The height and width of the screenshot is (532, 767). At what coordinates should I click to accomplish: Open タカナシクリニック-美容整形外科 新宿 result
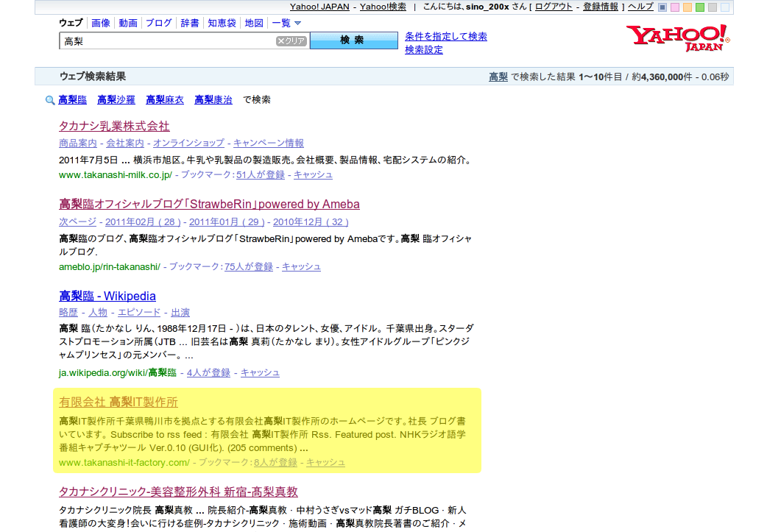coord(179,492)
